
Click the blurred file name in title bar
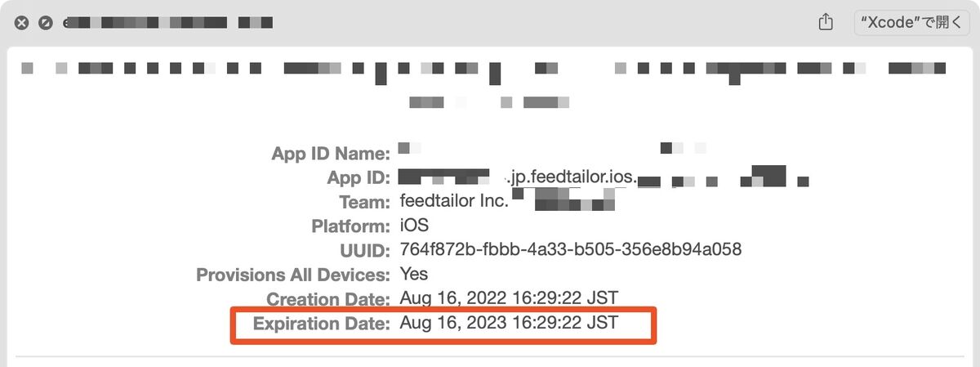point(167,23)
